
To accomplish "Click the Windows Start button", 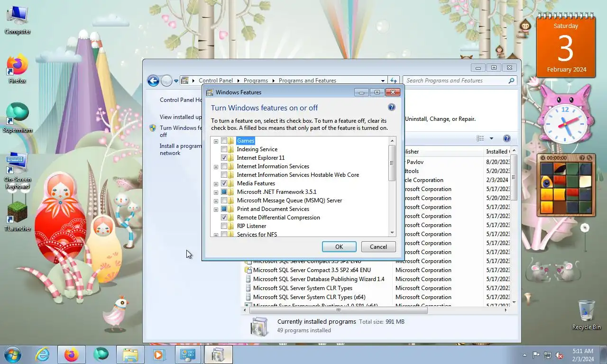I will (13, 354).
